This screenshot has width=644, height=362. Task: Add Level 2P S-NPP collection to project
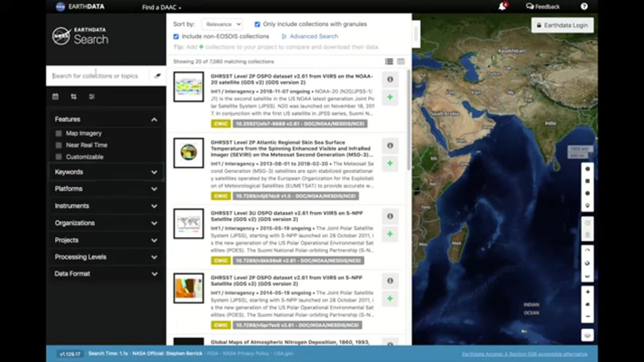pyautogui.click(x=390, y=299)
